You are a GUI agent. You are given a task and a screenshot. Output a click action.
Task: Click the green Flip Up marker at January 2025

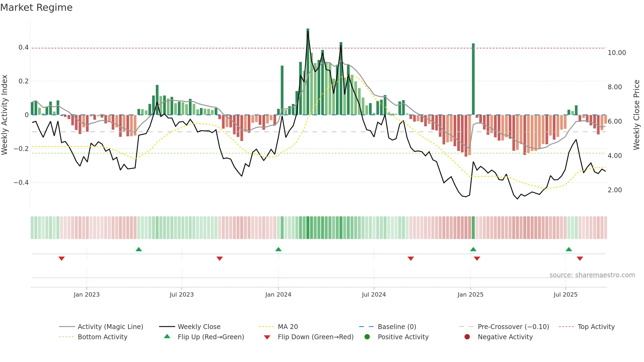coord(473,249)
